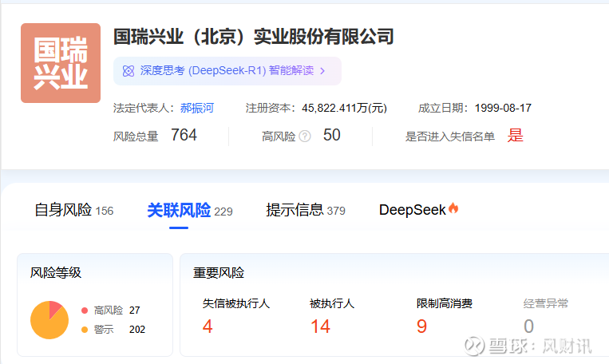Click the 风险等级 panel heading
Screen dimensions: 609x364
pos(56,273)
